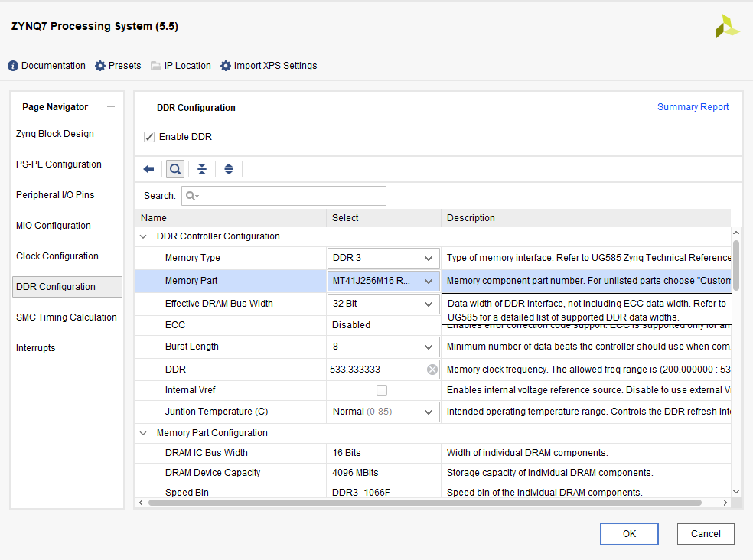The width and height of the screenshot is (753, 560).
Task: Open the Burst Length dropdown
Action: [x=383, y=347]
